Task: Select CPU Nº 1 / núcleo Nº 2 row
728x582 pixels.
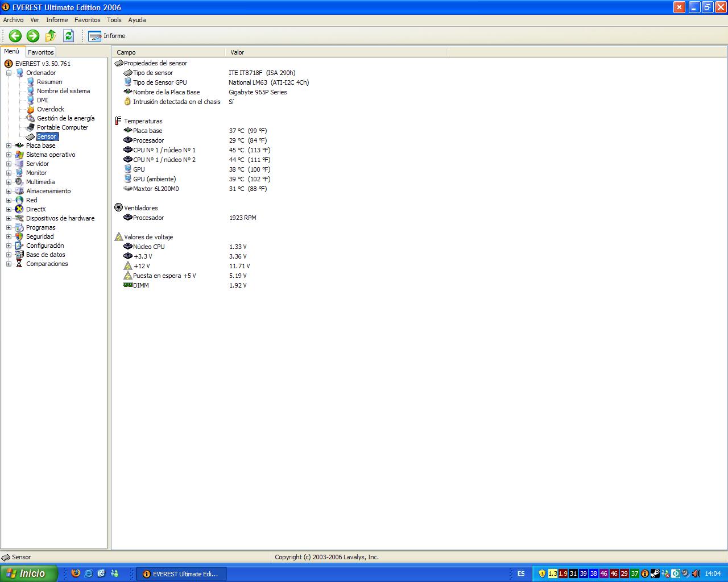Action: [197, 160]
